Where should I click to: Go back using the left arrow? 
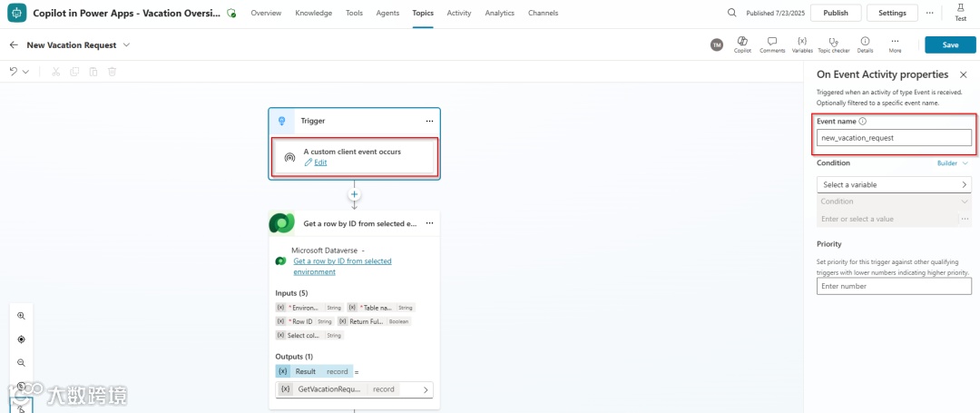point(14,45)
